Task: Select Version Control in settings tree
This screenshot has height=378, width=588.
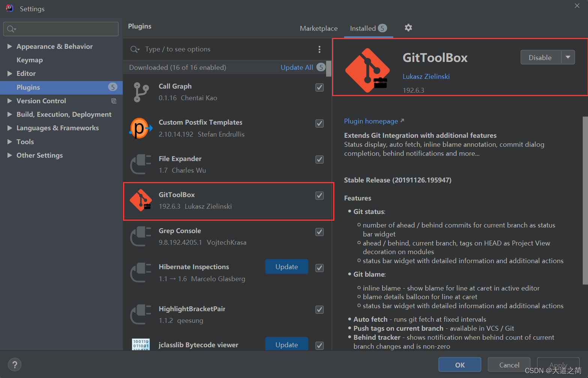Action: coord(41,101)
